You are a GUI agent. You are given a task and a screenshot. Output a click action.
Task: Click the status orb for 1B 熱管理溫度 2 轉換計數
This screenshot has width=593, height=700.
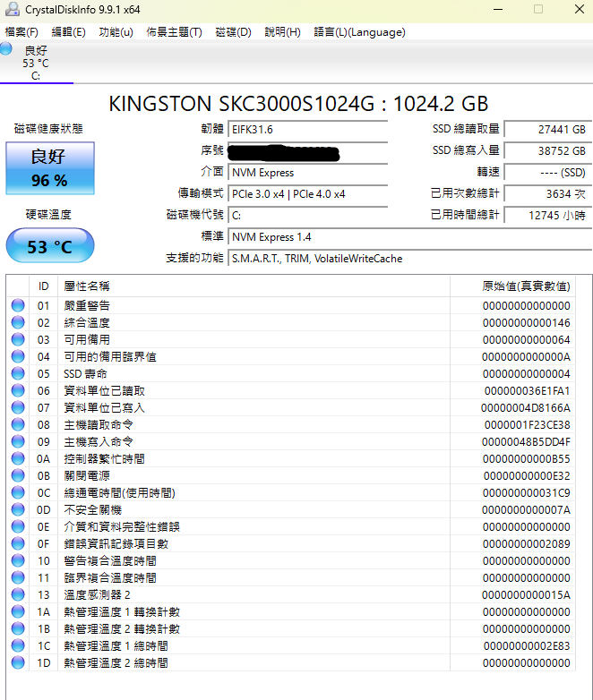pyautogui.click(x=18, y=628)
